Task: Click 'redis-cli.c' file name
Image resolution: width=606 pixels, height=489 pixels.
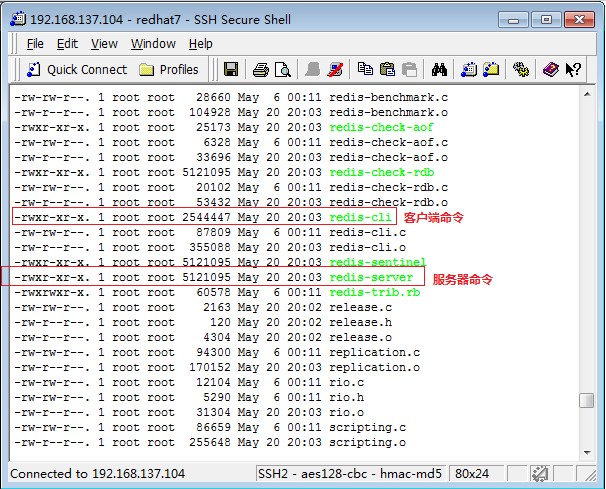Action: 368,232
